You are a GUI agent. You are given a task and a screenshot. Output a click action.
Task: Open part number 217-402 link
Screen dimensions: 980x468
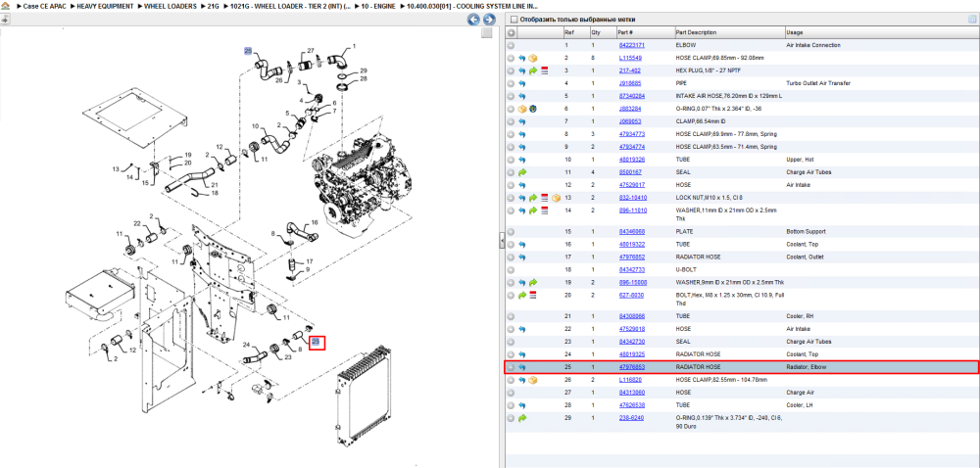click(x=629, y=70)
